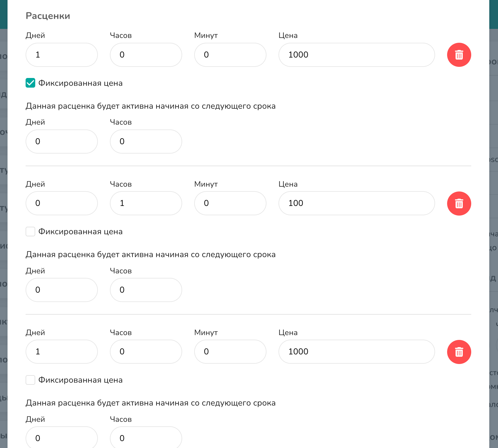Focus the second rate's activation Дней field
The image size is (498, 448).
[x=62, y=290]
